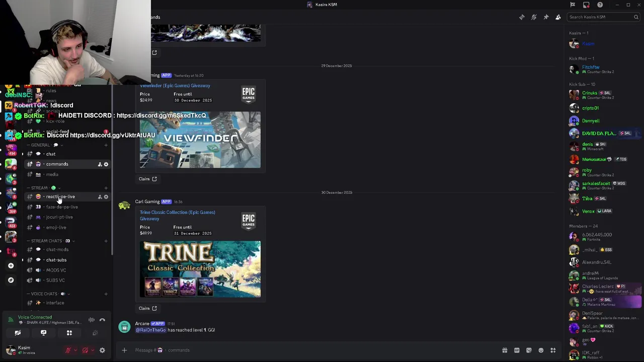
Task: Open the chat text channel
Action: 67,154
